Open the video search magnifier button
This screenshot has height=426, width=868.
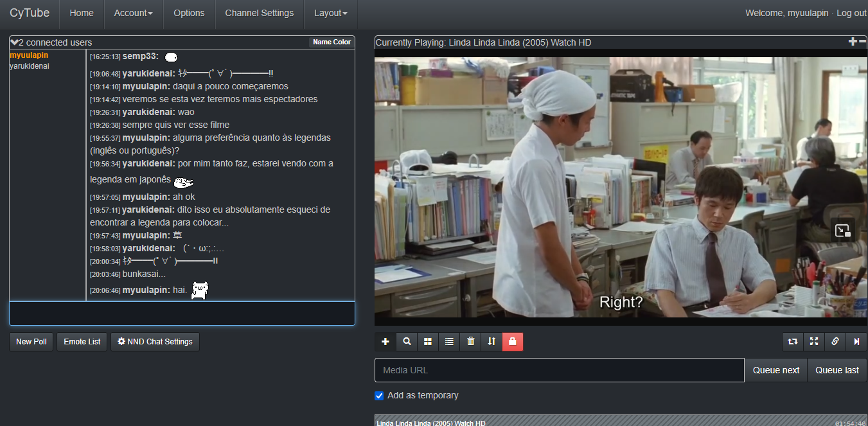click(x=407, y=342)
